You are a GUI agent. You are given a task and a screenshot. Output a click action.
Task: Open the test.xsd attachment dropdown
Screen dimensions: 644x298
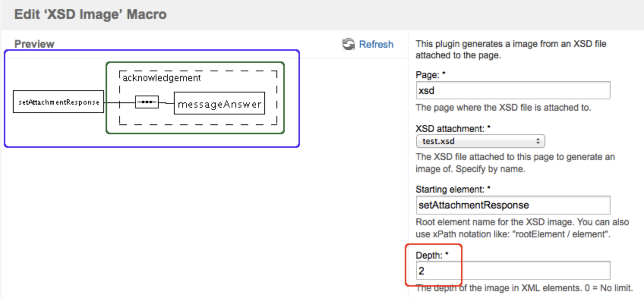point(480,141)
